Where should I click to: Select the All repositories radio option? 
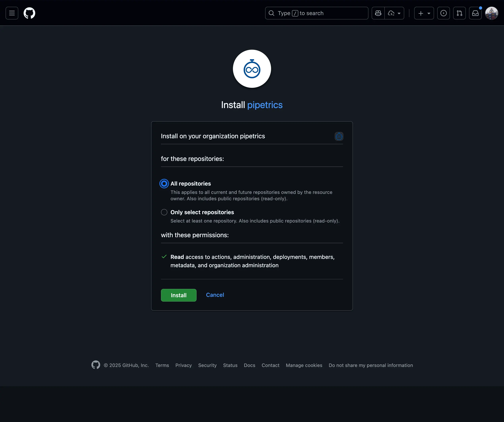coord(164,184)
